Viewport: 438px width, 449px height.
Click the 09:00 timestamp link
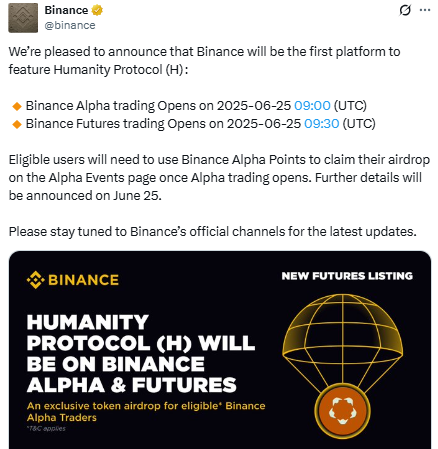(x=312, y=106)
